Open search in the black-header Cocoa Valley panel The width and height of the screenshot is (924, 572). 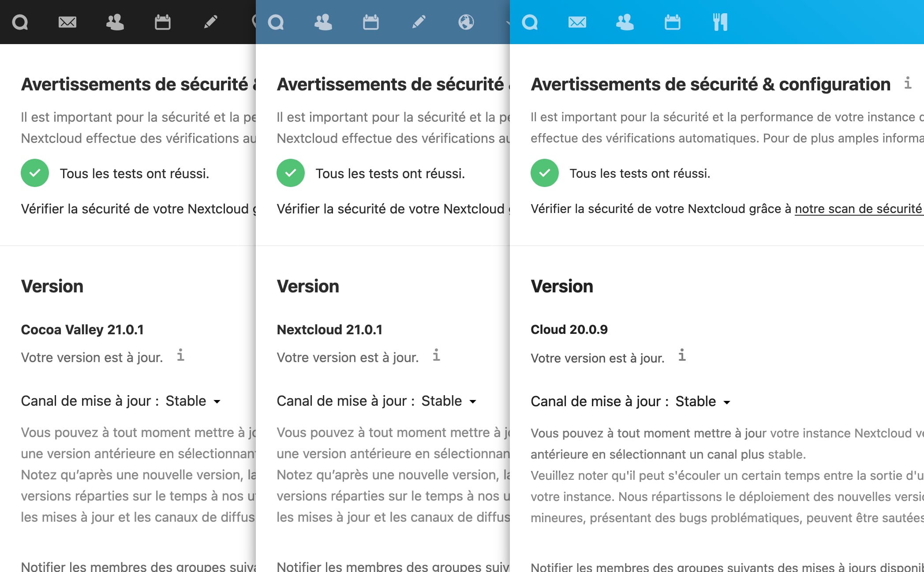click(x=20, y=22)
